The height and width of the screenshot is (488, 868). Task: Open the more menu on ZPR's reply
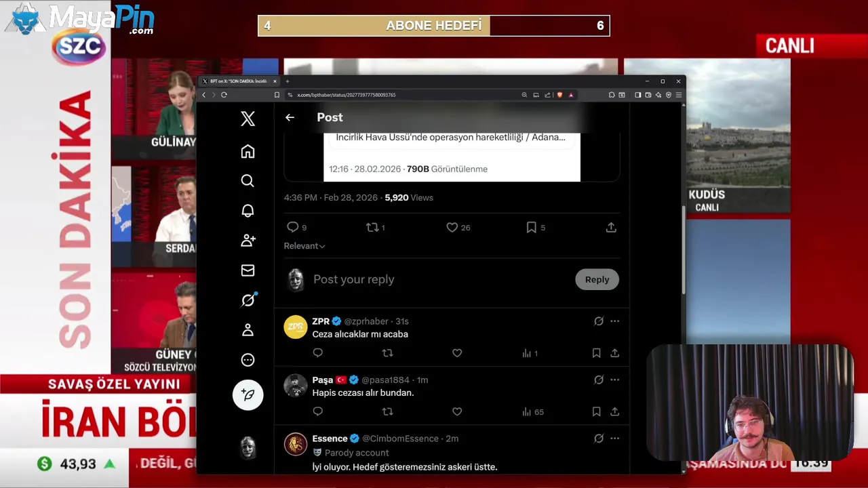click(x=614, y=321)
